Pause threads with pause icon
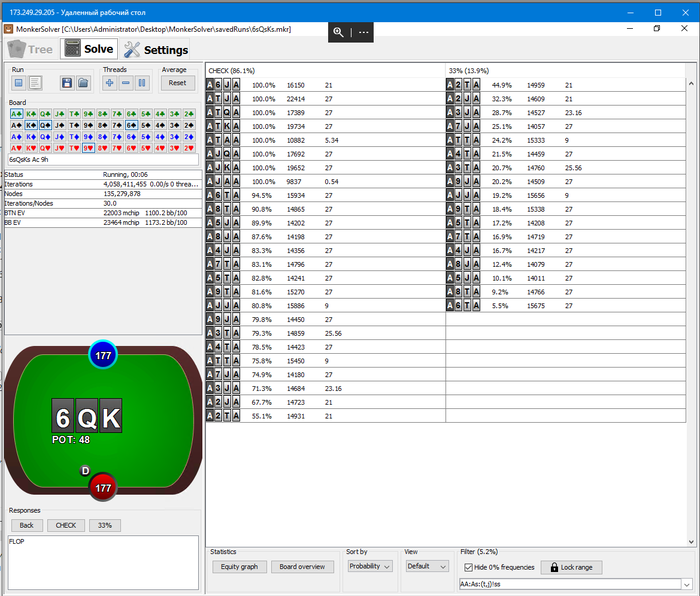Screen dimensions: 700x596 click(x=142, y=83)
